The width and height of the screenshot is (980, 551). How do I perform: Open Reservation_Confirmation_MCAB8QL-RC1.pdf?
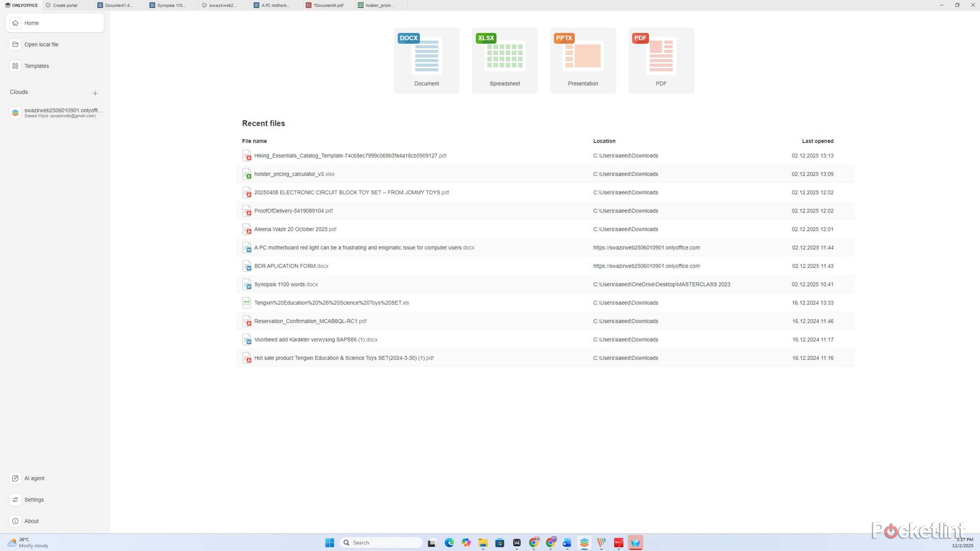coord(545,321)
